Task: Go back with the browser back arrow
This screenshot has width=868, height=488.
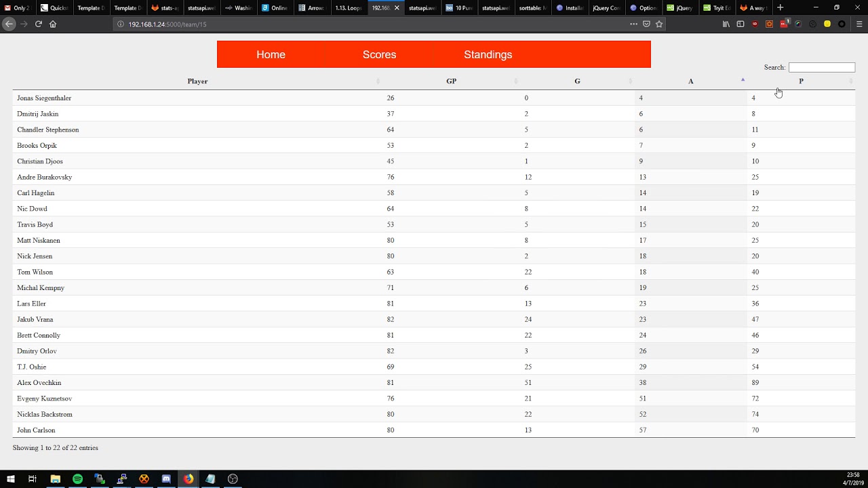Action: click(x=9, y=24)
